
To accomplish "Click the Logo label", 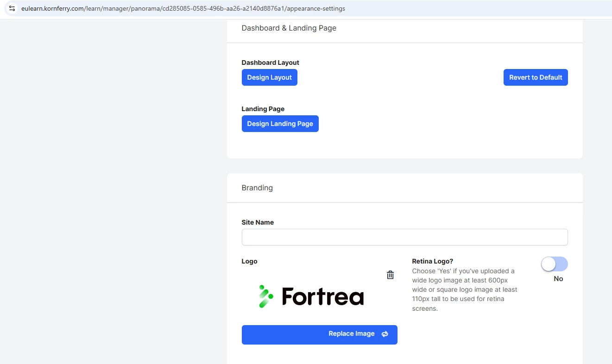I will coord(249,261).
